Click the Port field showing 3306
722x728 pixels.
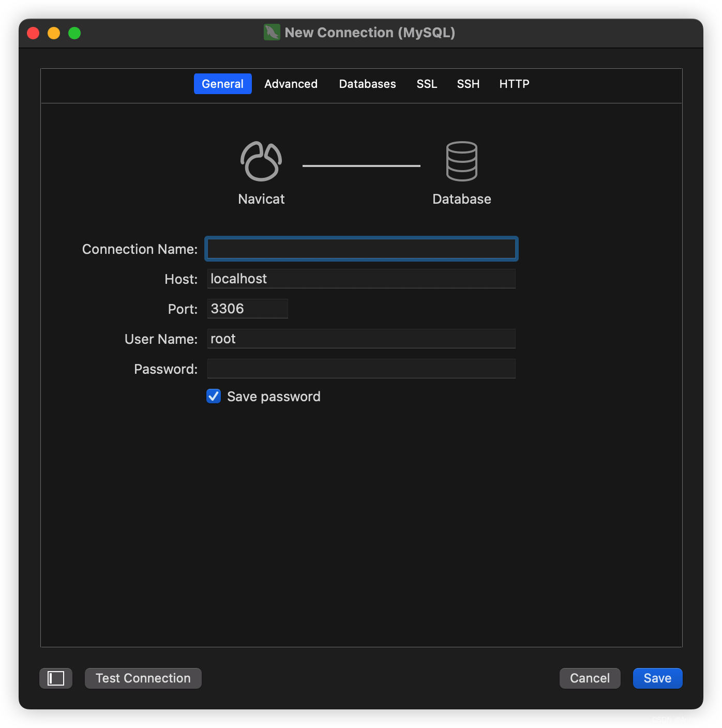(248, 309)
